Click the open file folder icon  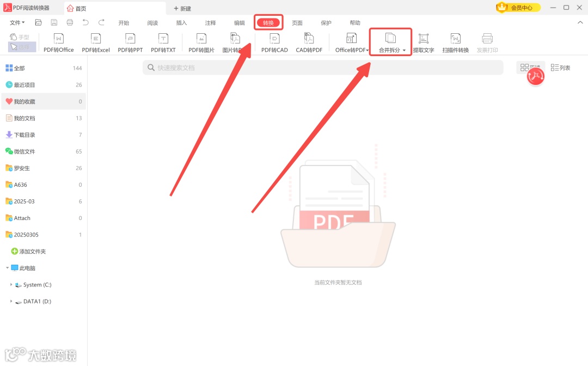tap(38, 22)
